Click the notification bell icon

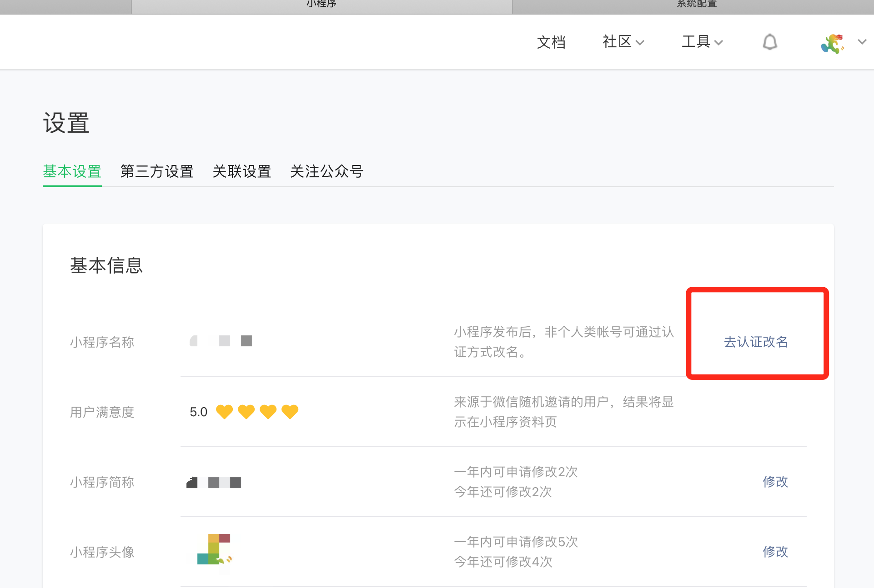(x=769, y=42)
